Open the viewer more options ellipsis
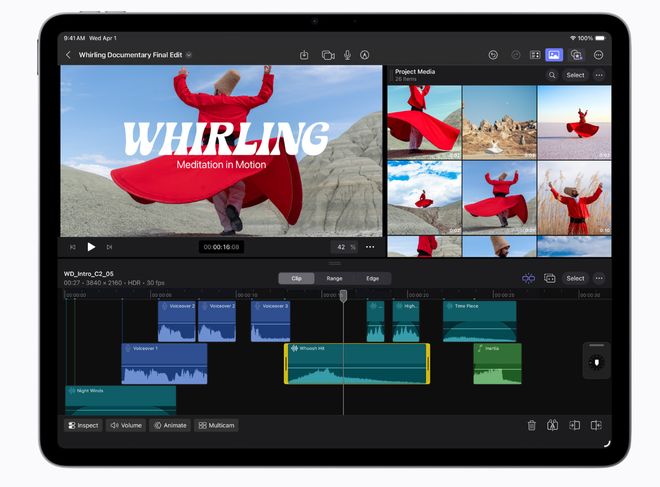This screenshot has height=487, width=660. (x=370, y=246)
